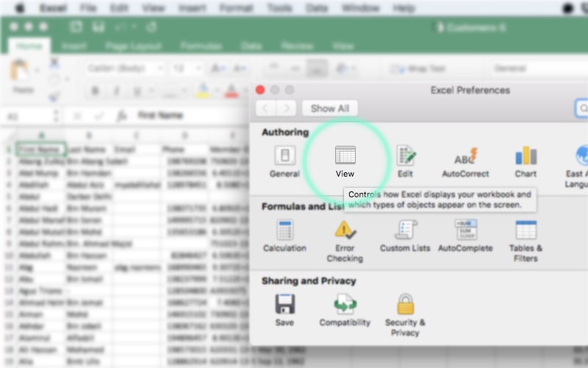Image resolution: width=588 pixels, height=368 pixels.
Task: Toggle Italic formatting in the ribbon
Action: (116, 91)
